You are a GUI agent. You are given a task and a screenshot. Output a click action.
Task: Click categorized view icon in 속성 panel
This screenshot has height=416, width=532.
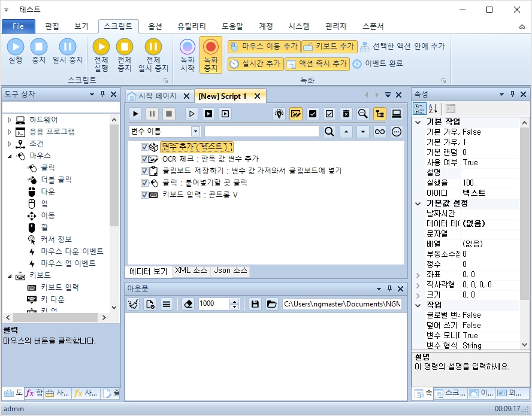click(x=419, y=109)
